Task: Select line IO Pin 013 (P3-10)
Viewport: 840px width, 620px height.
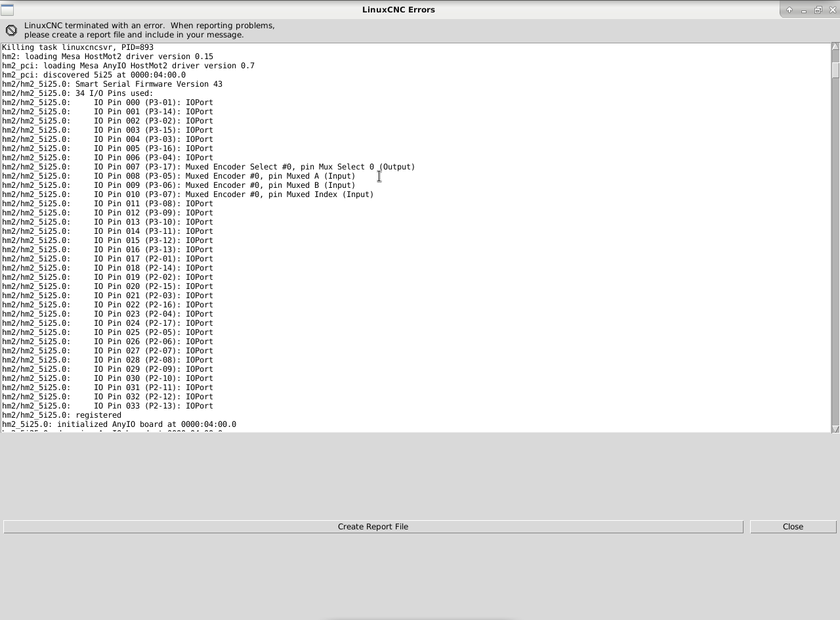Action: 108,222
